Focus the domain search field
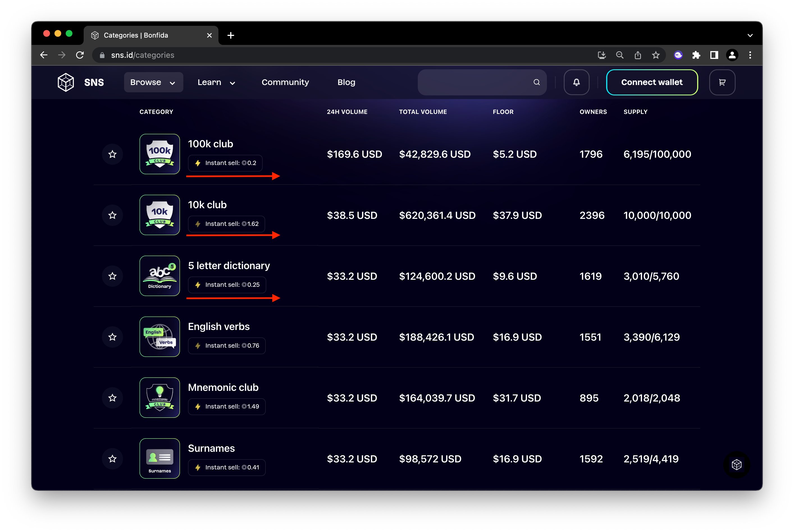This screenshot has height=532, width=794. tap(475, 82)
